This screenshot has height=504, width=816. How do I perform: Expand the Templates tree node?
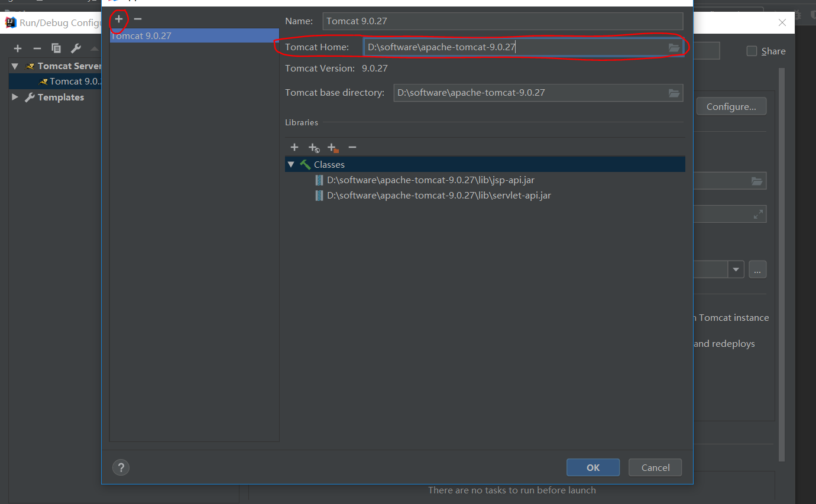[x=15, y=97]
